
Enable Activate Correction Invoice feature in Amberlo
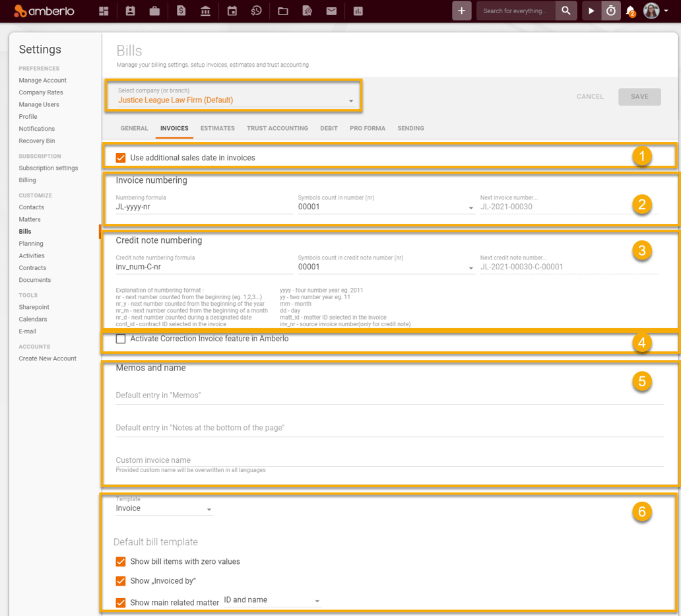click(120, 338)
